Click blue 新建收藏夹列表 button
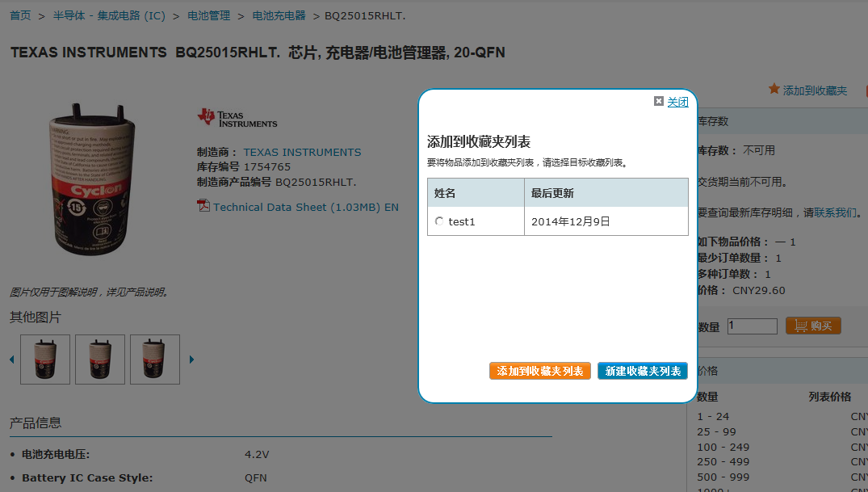Viewport: 868px width, 492px height. pyautogui.click(x=643, y=371)
